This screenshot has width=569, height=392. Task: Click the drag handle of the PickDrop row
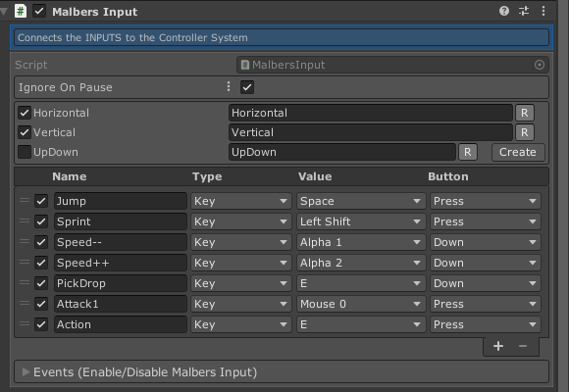(25, 282)
